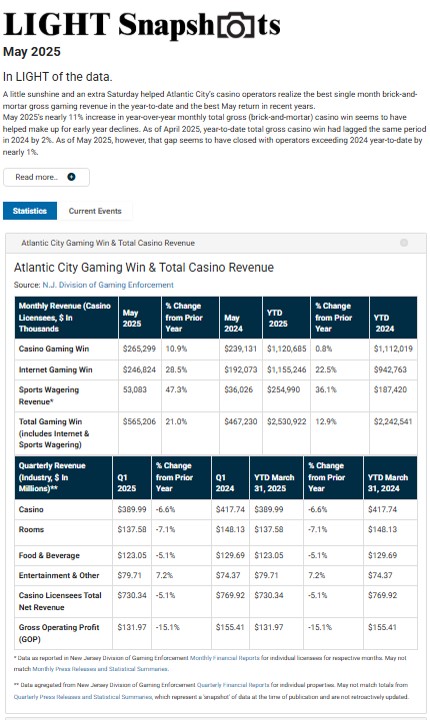This screenshot has width=430, height=720.
Task: Select the Internet Gaming Win row label
Action: (x=55, y=370)
